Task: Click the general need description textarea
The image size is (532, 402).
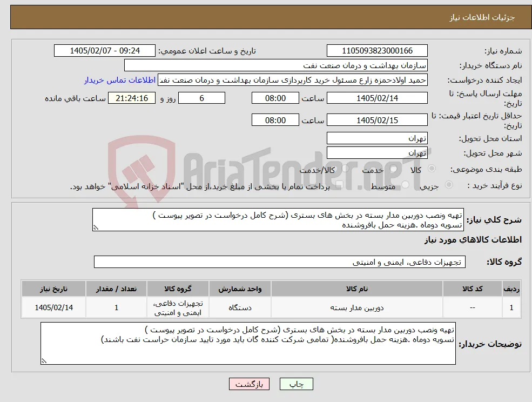Action: (278, 220)
